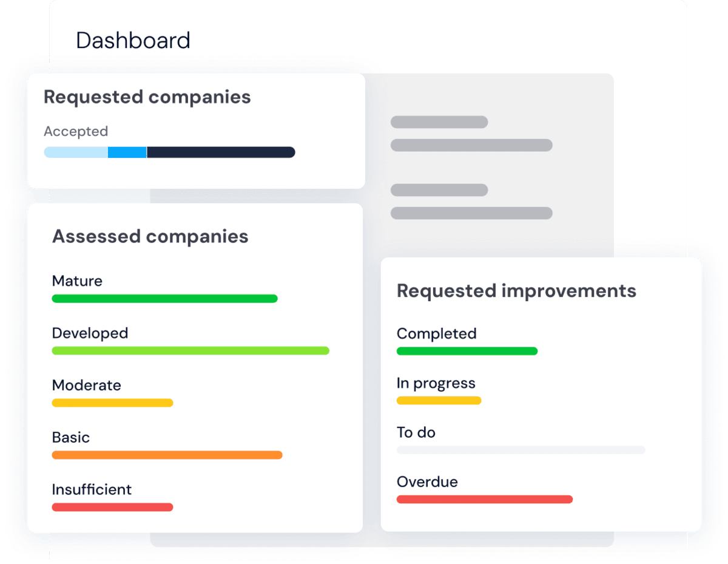
Task: Select the red Overdue progress bar
Action: tap(484, 500)
